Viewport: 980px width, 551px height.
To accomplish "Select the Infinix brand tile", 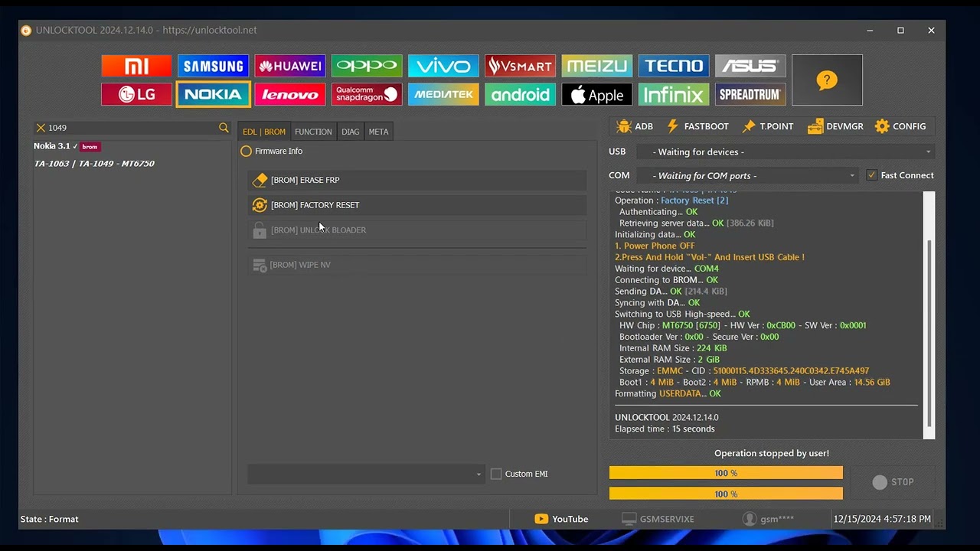I will click(674, 95).
